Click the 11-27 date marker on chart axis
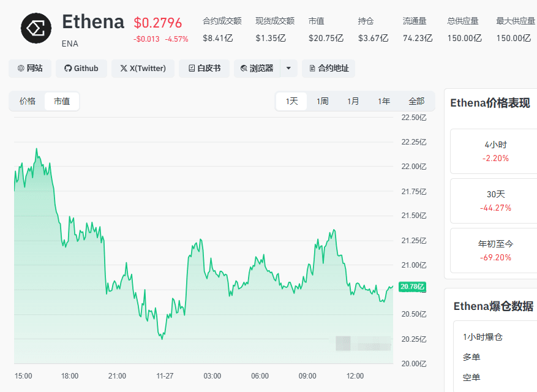Screen dimensions: 537x392 tap(165, 375)
